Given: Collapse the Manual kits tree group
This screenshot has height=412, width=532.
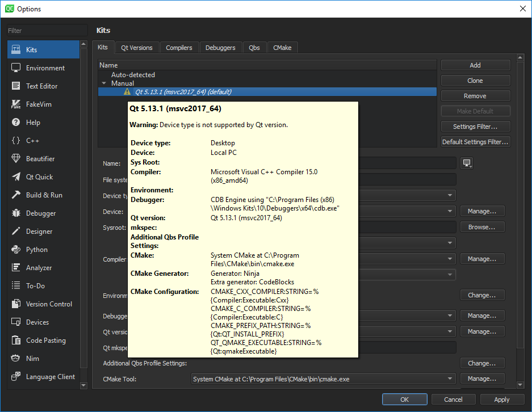Looking at the screenshot, I should click(x=104, y=83).
